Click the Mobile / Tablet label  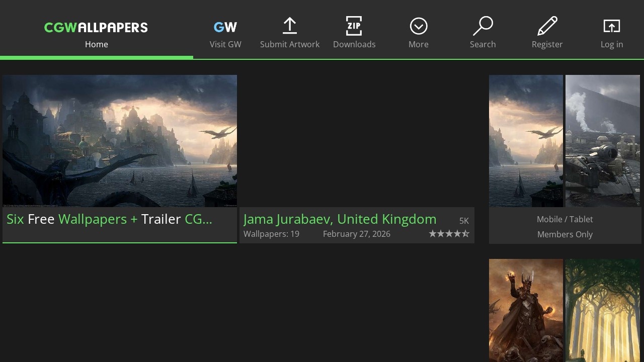click(x=565, y=219)
